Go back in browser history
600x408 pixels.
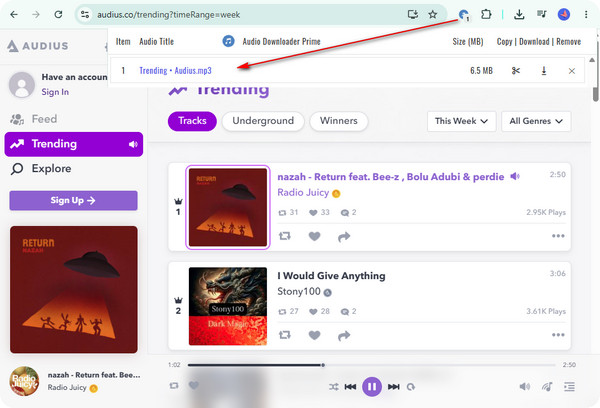(14, 15)
